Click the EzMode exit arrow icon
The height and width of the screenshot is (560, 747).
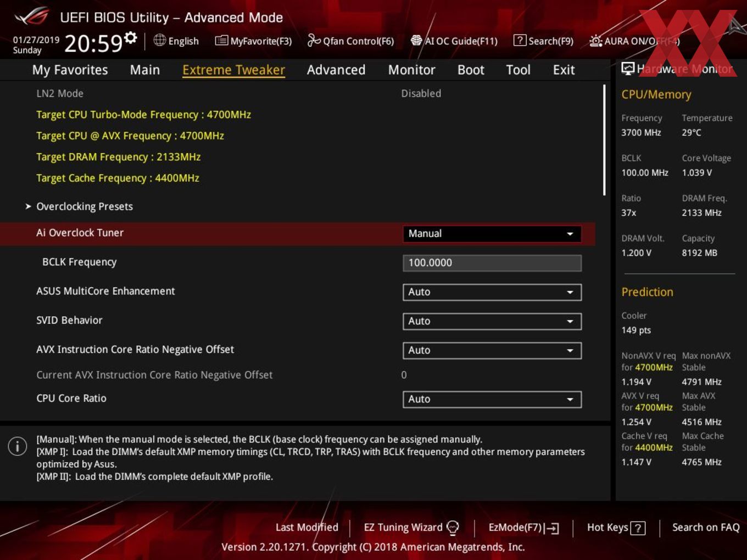553,528
